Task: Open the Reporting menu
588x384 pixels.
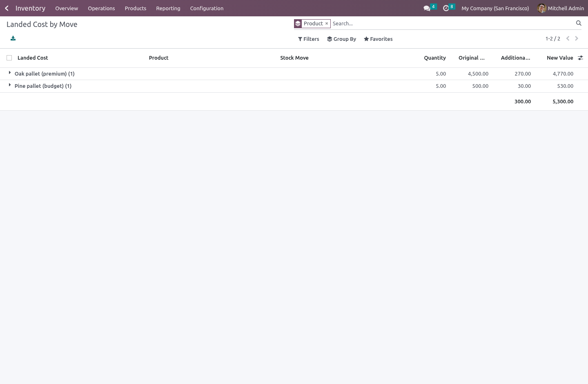Action: (x=168, y=8)
